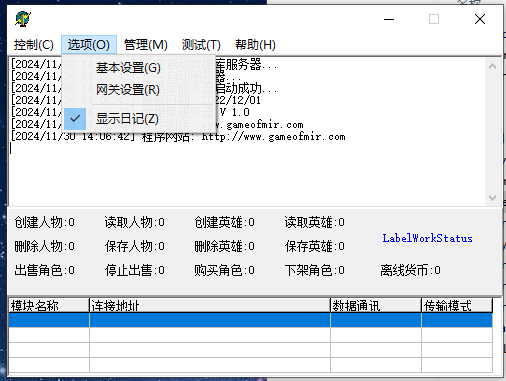Click the 创建英雄:0 counter

pos(225,222)
